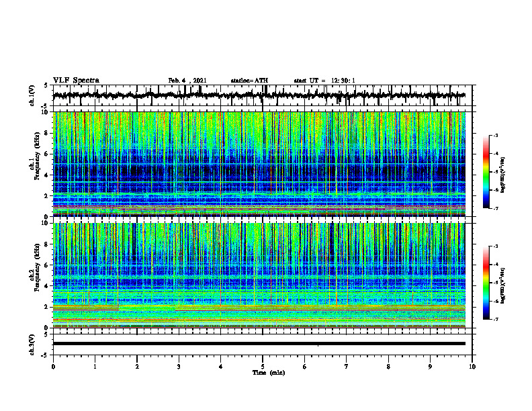
Task: Click the "Time (min)" x-axis label
Action: pyautogui.click(x=269, y=373)
